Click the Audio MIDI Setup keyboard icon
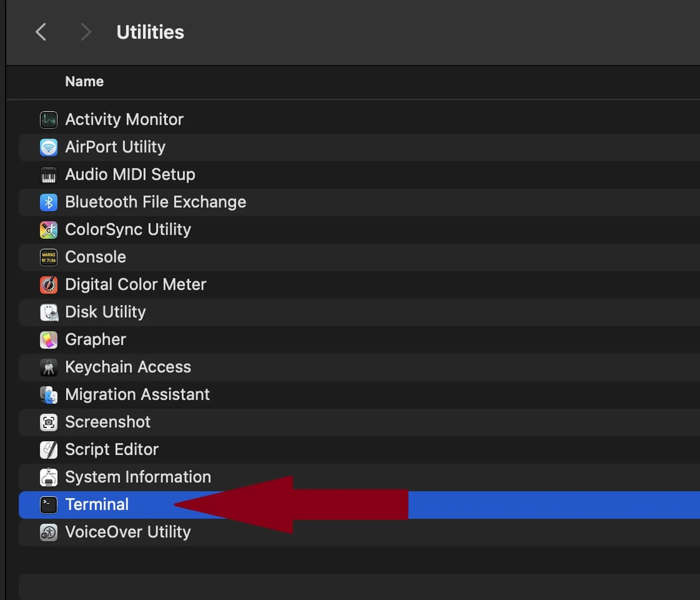The image size is (700, 600). tap(49, 175)
